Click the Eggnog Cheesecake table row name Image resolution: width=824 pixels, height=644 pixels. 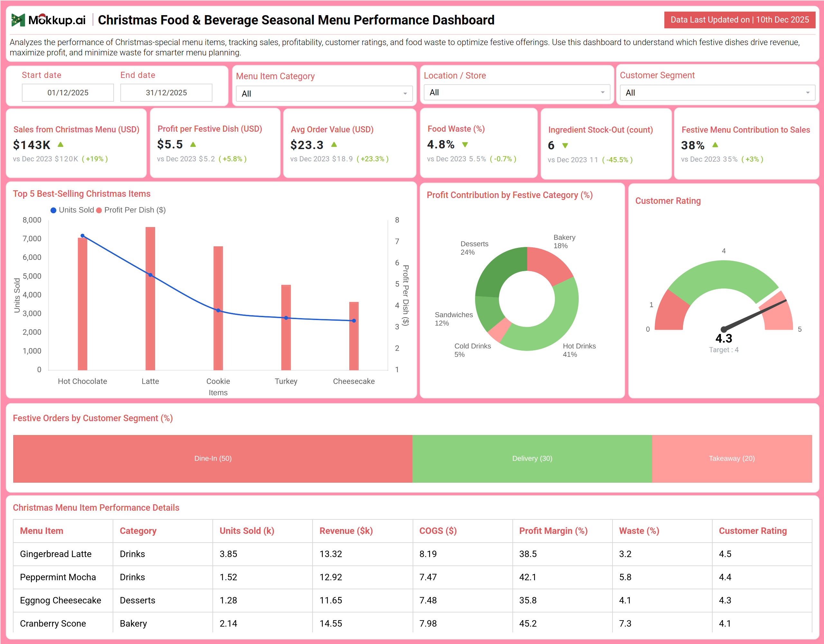(x=61, y=600)
